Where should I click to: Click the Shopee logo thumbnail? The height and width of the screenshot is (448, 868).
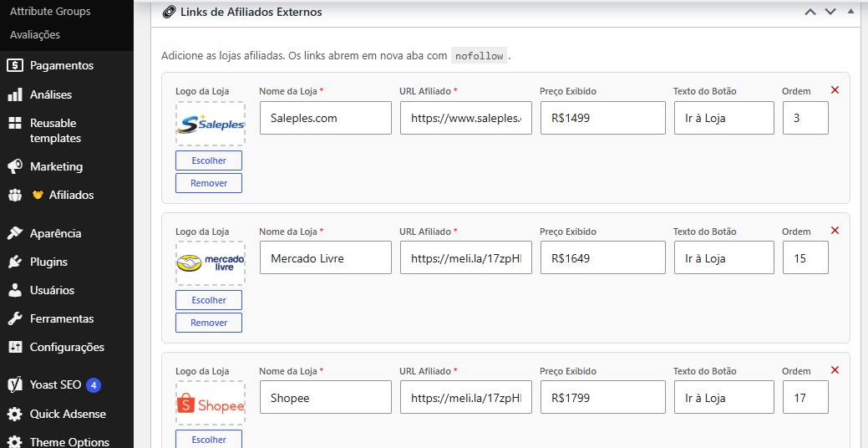[x=211, y=403]
